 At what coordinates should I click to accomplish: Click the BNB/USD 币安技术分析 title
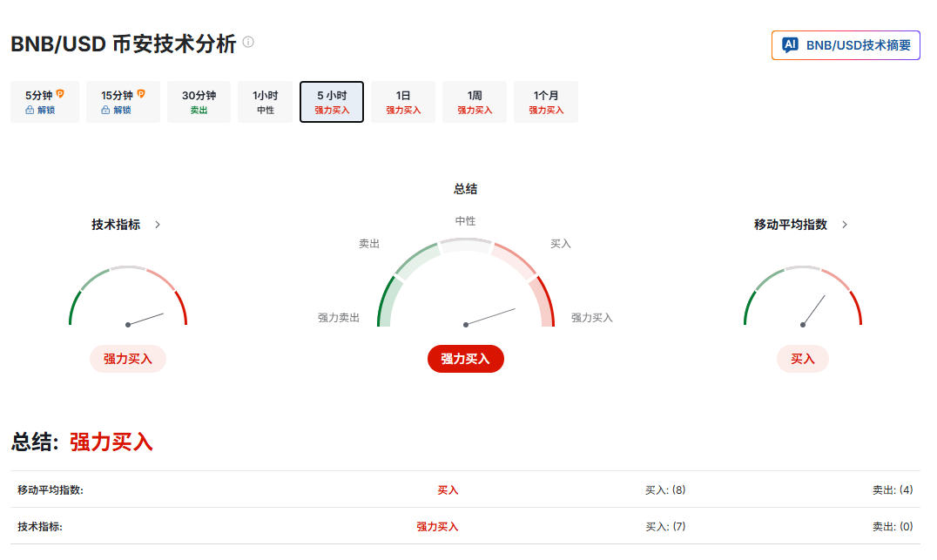[124, 44]
